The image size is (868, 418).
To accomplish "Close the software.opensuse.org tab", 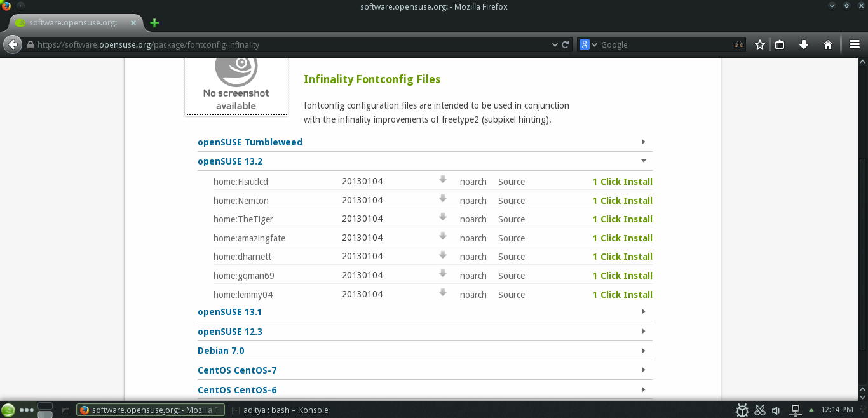I will pyautogui.click(x=133, y=22).
